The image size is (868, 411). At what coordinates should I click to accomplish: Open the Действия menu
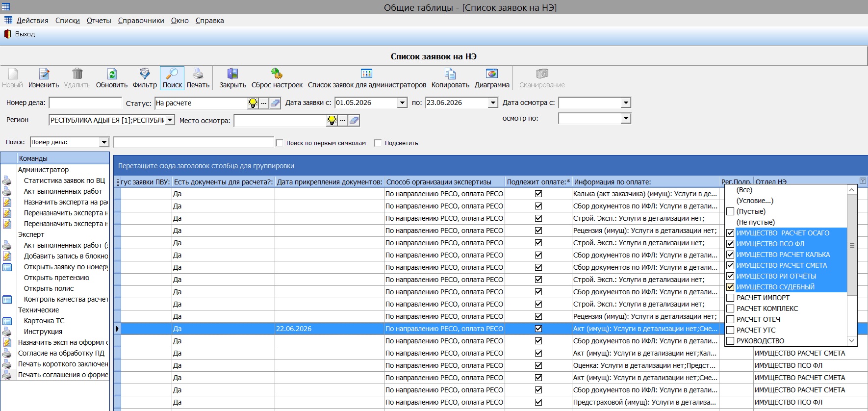tap(32, 21)
